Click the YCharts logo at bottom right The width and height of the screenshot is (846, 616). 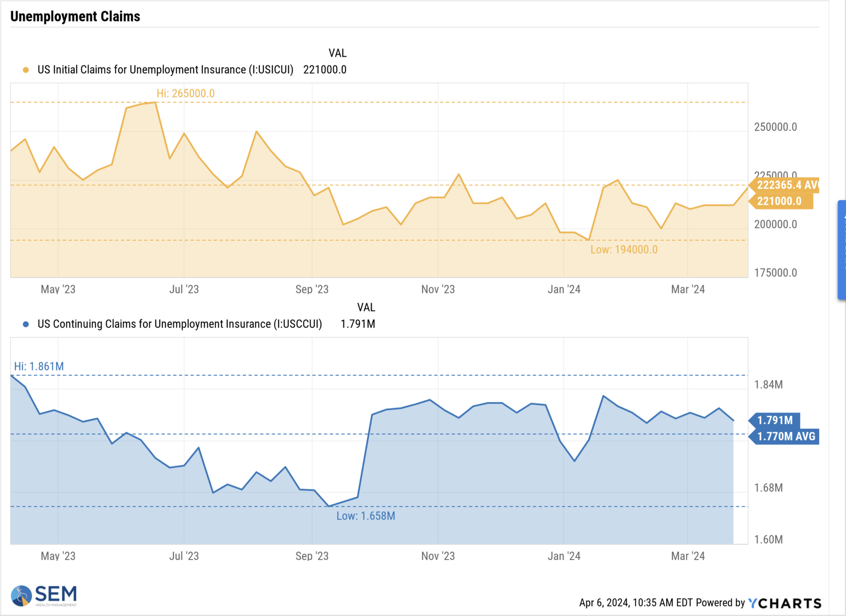(785, 603)
